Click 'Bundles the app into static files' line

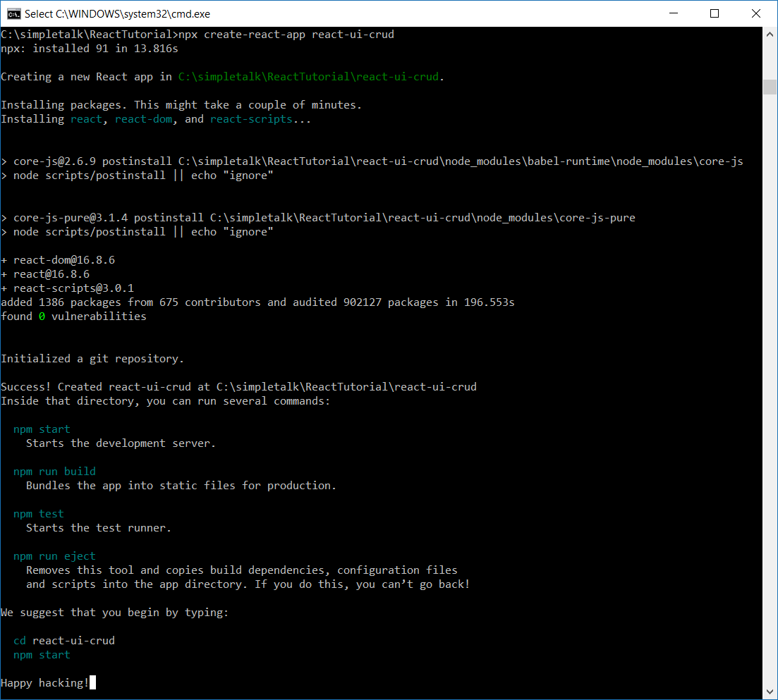181,486
